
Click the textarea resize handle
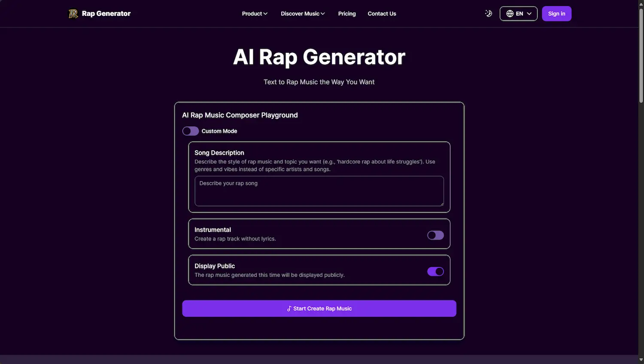coord(442,204)
